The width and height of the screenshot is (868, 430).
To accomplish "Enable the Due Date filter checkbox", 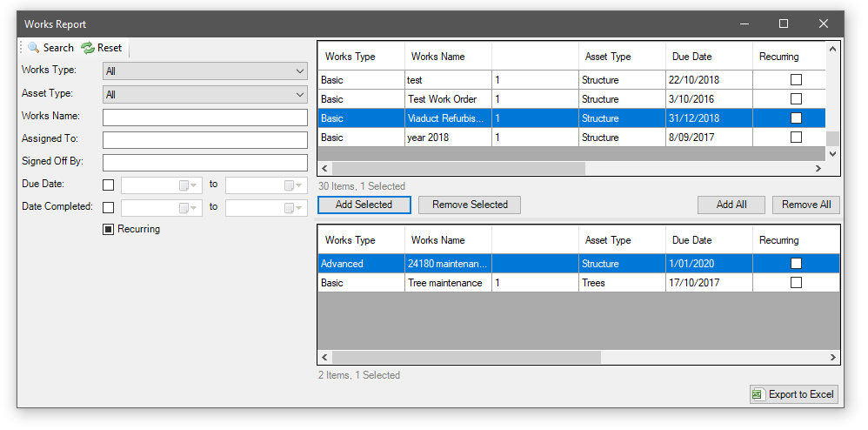I will coord(109,185).
